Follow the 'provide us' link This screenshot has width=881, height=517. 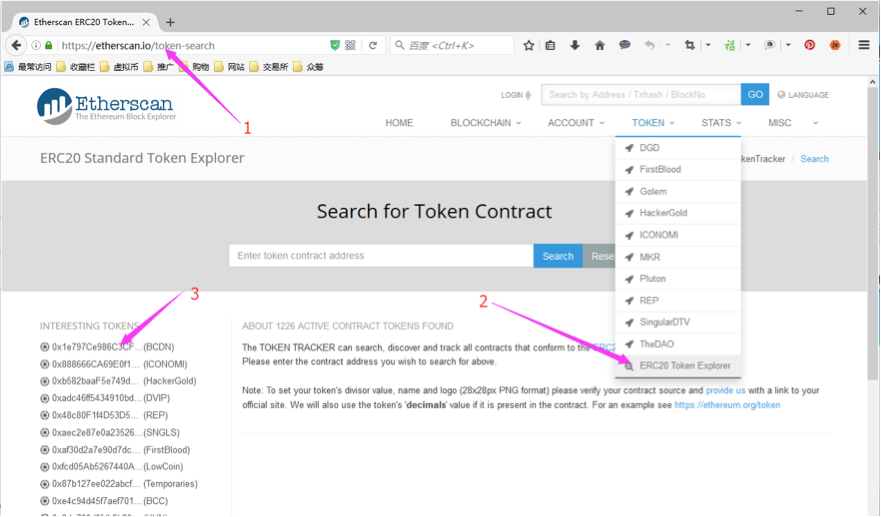[725, 390]
